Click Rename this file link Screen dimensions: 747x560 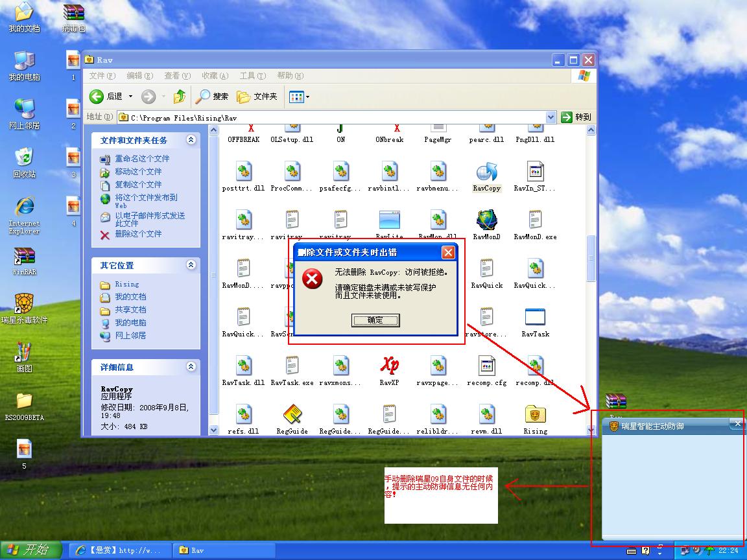tap(142, 159)
